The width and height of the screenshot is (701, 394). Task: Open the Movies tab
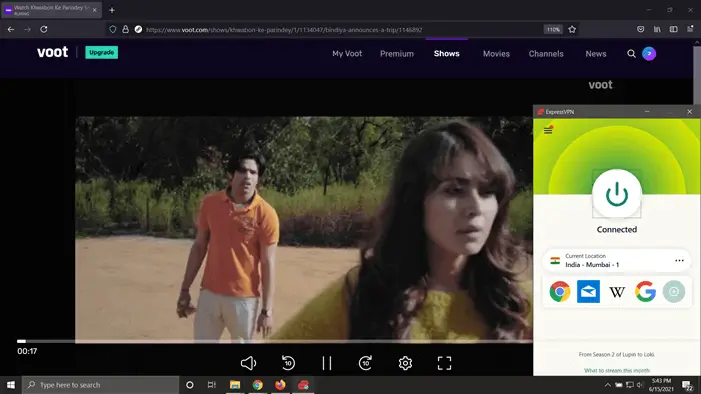click(496, 54)
